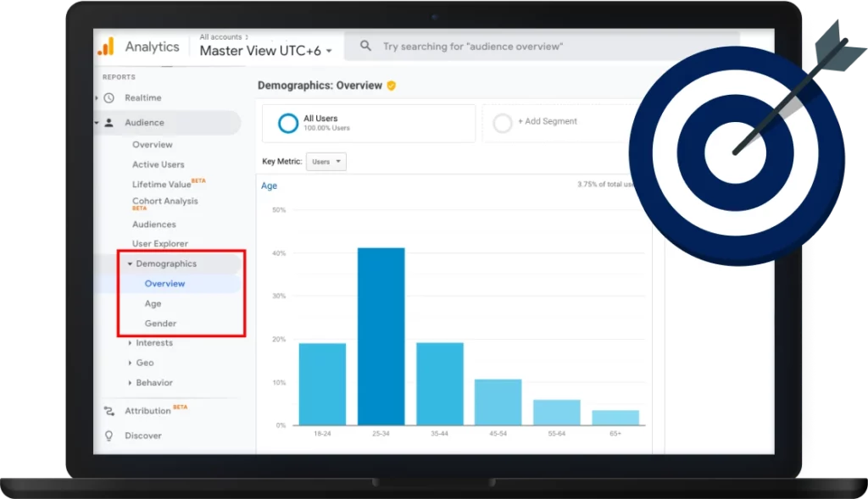The width and height of the screenshot is (868, 499).
Task: Click the verified shield icon beside Demographics: Overview
Action: 392,86
